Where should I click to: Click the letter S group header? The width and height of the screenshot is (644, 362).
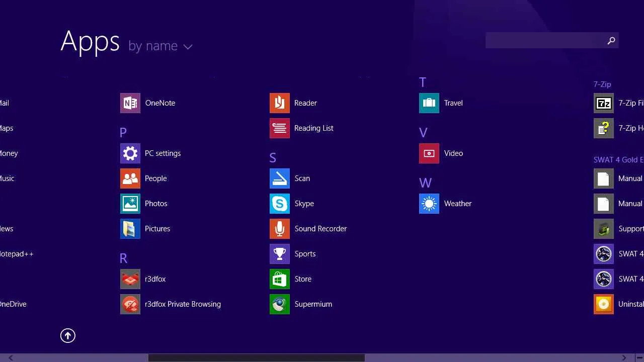point(273,158)
